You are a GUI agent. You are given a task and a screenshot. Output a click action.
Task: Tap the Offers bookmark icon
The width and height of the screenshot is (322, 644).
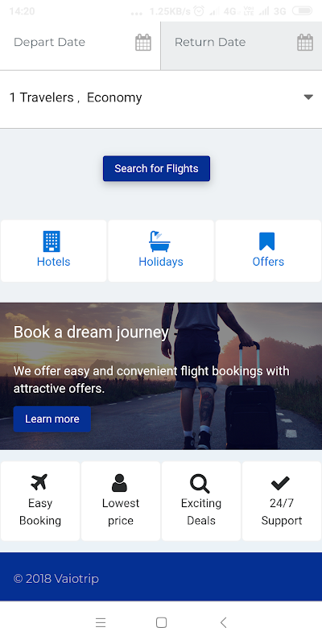[x=267, y=242]
